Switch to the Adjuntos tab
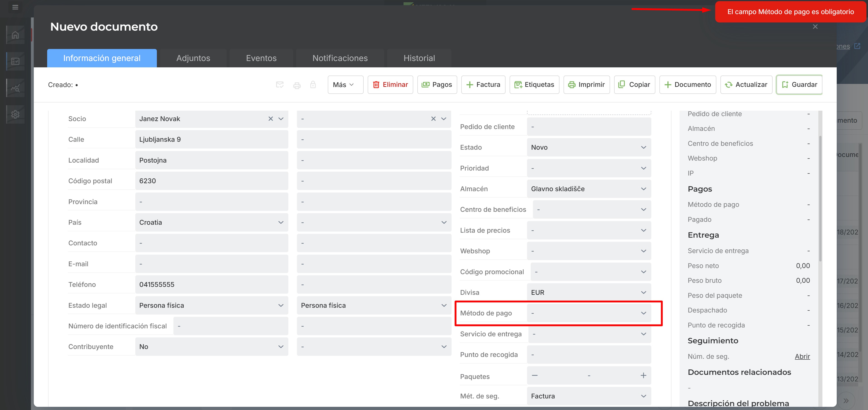868x410 pixels. (193, 58)
